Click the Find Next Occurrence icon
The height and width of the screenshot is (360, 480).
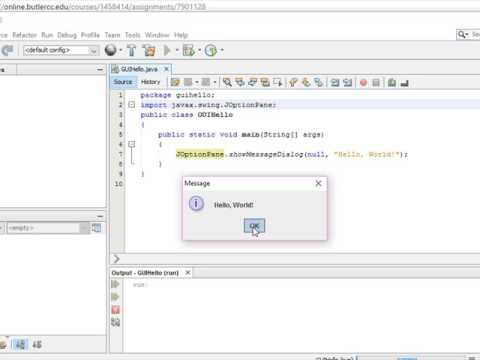tap(253, 82)
